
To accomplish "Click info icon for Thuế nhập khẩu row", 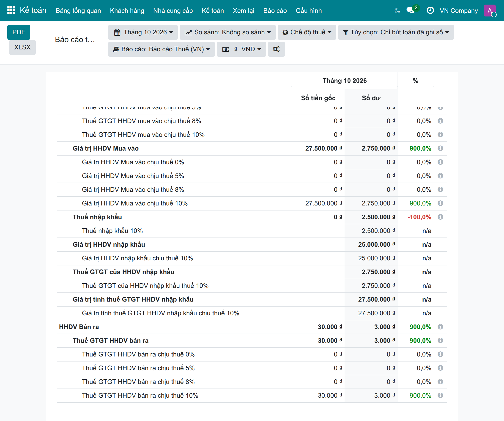I will coord(440,217).
